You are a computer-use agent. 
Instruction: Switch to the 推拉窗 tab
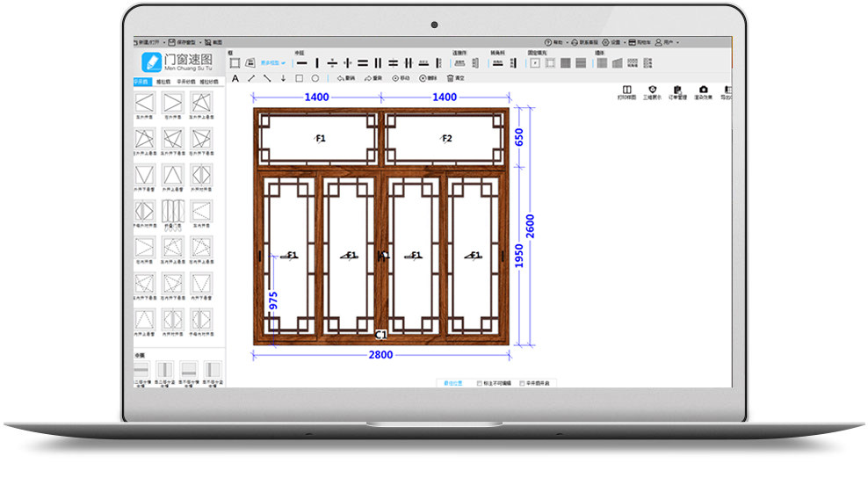(163, 82)
